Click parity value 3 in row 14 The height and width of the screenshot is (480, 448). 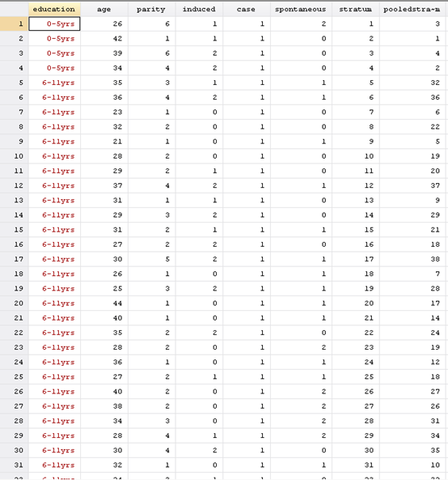[152, 215]
